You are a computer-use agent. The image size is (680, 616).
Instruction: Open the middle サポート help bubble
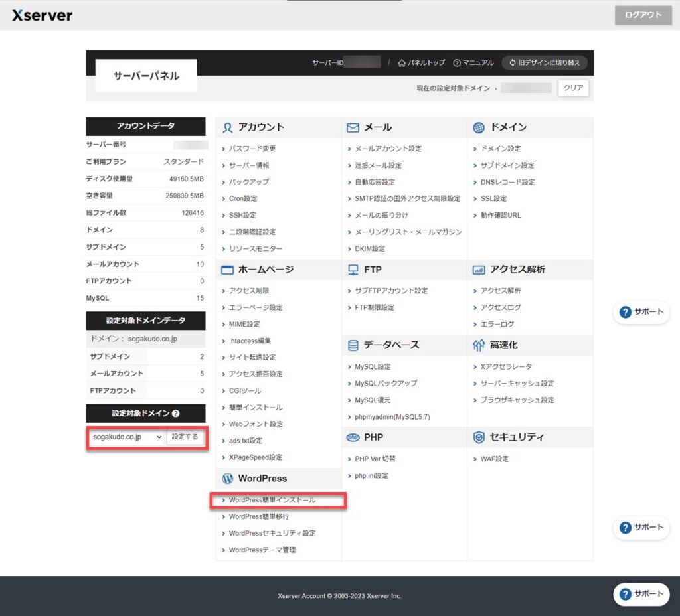tap(641, 528)
